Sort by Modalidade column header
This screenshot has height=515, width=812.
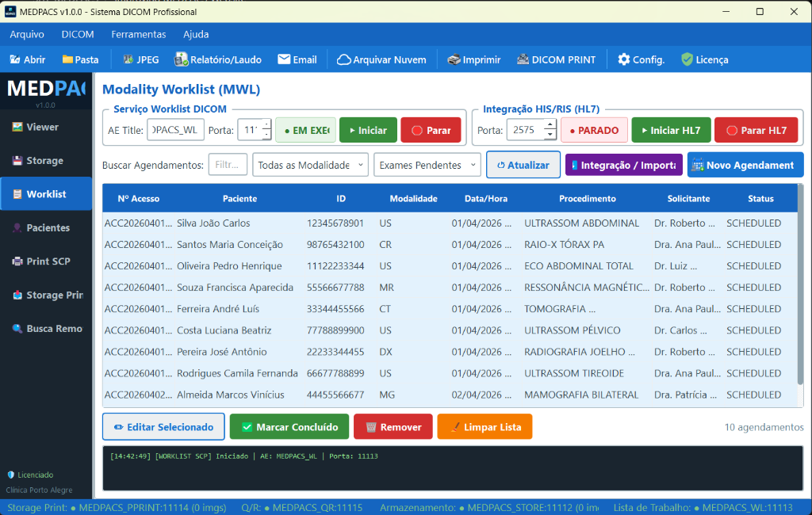coord(413,199)
